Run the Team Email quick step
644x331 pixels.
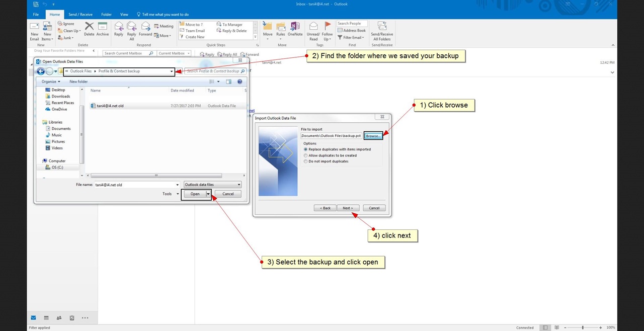point(192,31)
